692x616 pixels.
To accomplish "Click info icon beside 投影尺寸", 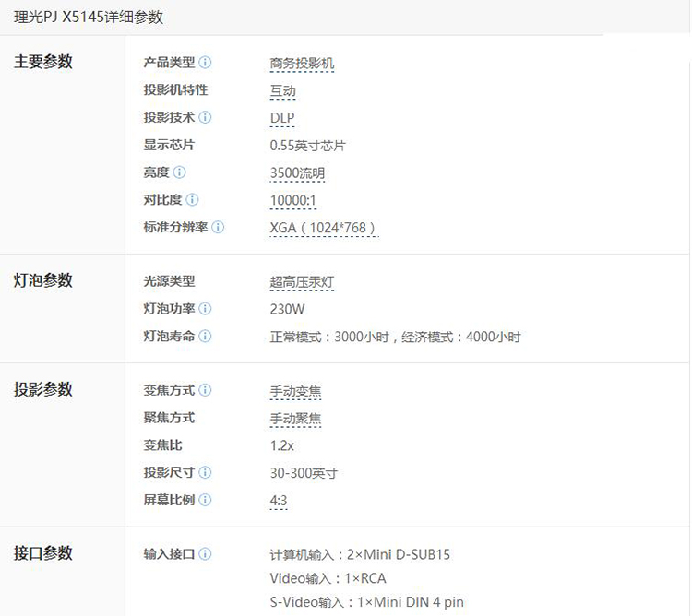I will point(205,472).
